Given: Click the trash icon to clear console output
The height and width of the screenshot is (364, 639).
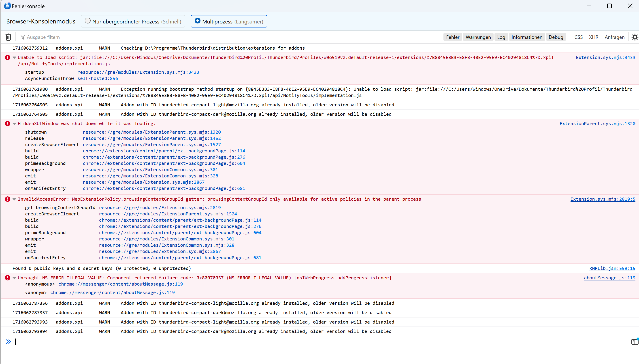Looking at the screenshot, I should pyautogui.click(x=8, y=37).
